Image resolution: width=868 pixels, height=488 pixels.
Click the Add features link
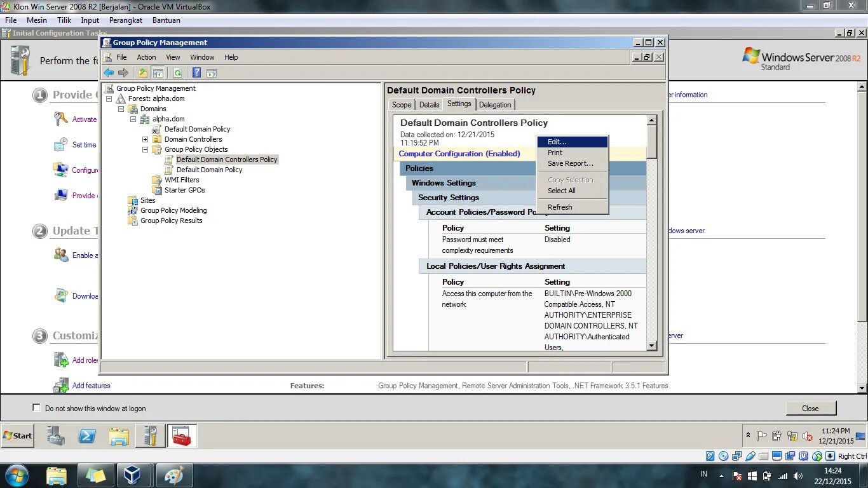[91, 386]
